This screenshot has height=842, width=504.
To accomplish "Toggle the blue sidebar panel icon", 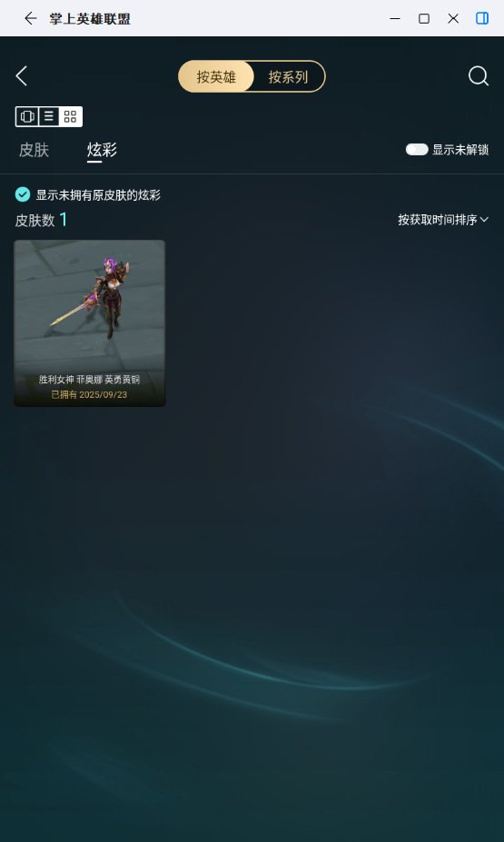I will coord(482,18).
